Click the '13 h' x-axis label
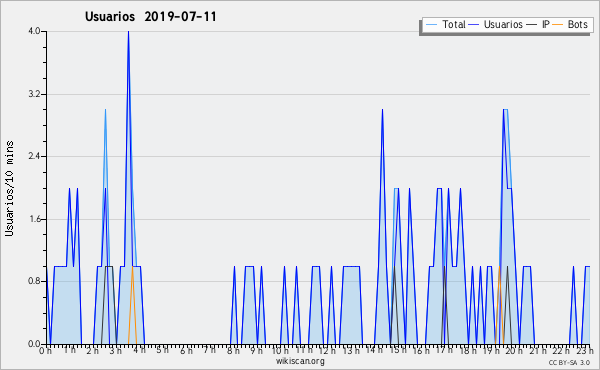Viewport: 600px width, 370px height. click(351, 351)
